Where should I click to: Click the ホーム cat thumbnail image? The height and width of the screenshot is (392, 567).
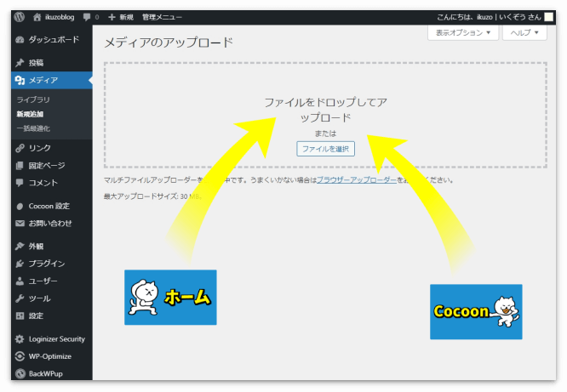tap(170, 298)
